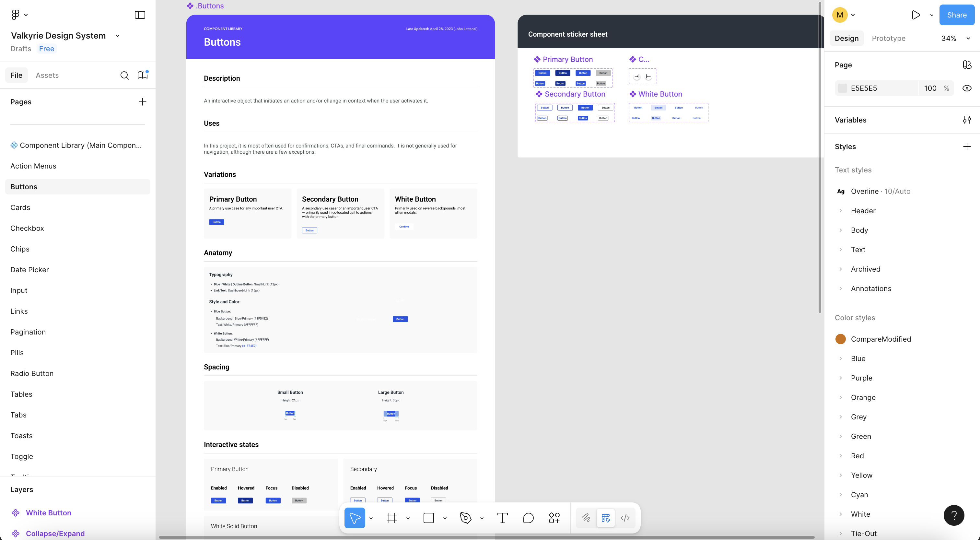Switch to the Prototype tab
This screenshot has width=980, height=540.
coord(888,39)
